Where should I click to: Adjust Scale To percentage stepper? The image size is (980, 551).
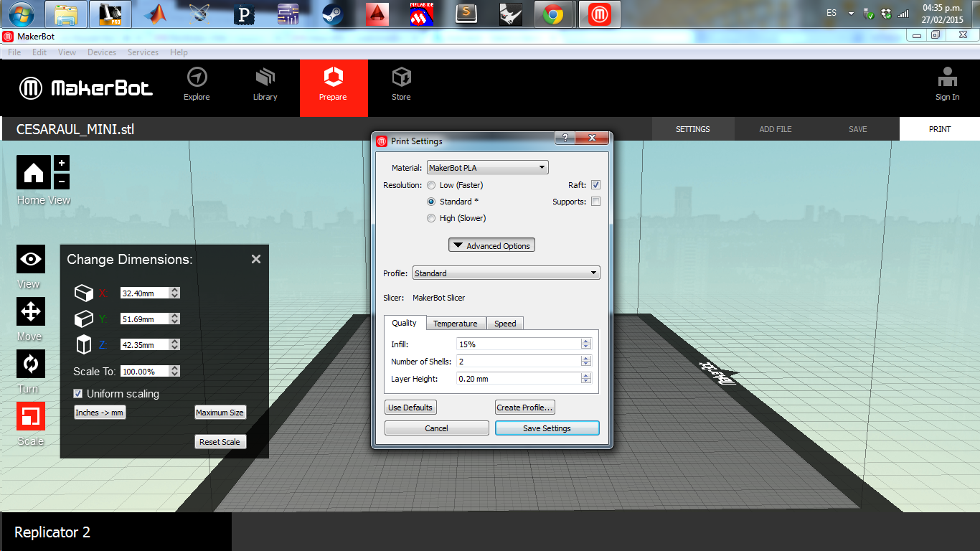(x=175, y=372)
